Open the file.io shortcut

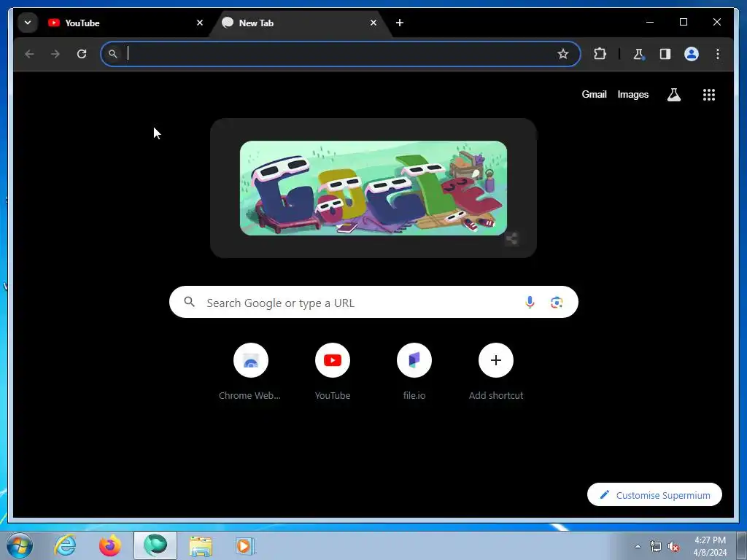414,372
